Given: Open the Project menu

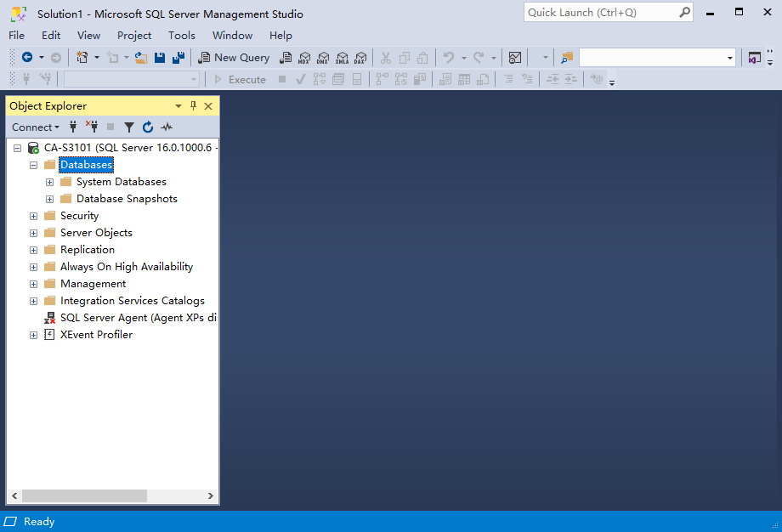Looking at the screenshot, I should [x=134, y=36].
